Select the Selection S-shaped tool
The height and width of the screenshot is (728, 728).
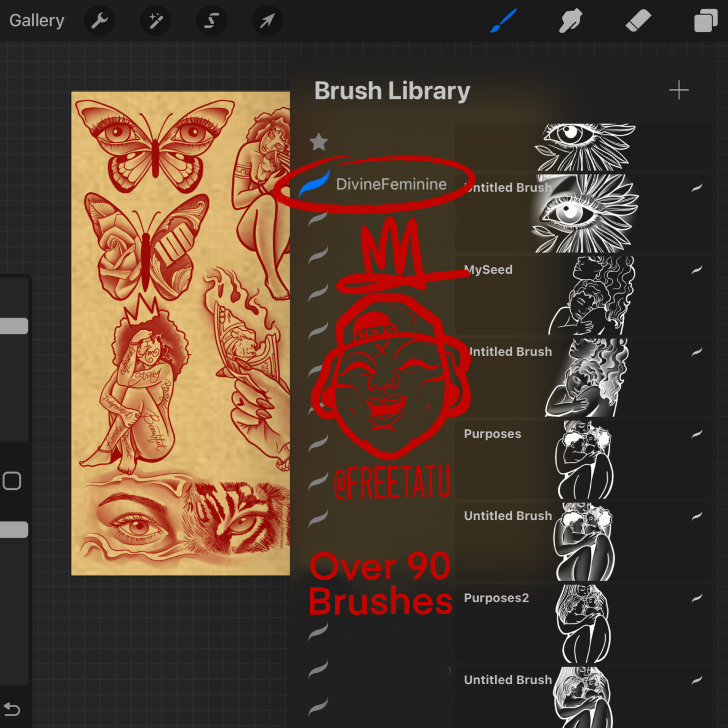[x=211, y=21]
